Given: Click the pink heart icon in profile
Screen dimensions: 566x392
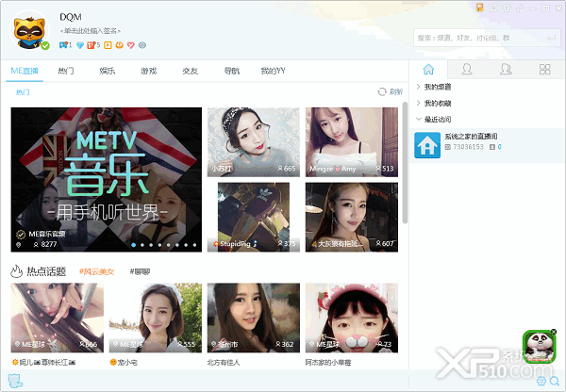Looking at the screenshot, I should point(131,45).
